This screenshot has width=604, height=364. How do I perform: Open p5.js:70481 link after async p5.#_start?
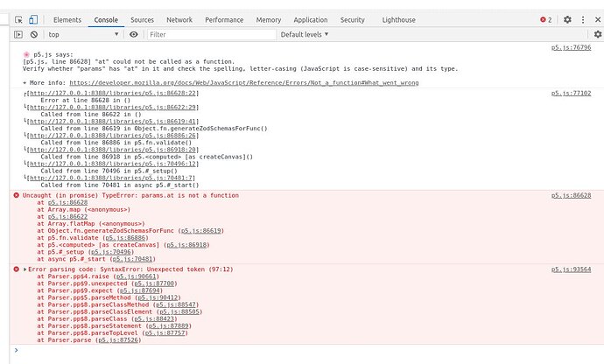tap(133, 259)
